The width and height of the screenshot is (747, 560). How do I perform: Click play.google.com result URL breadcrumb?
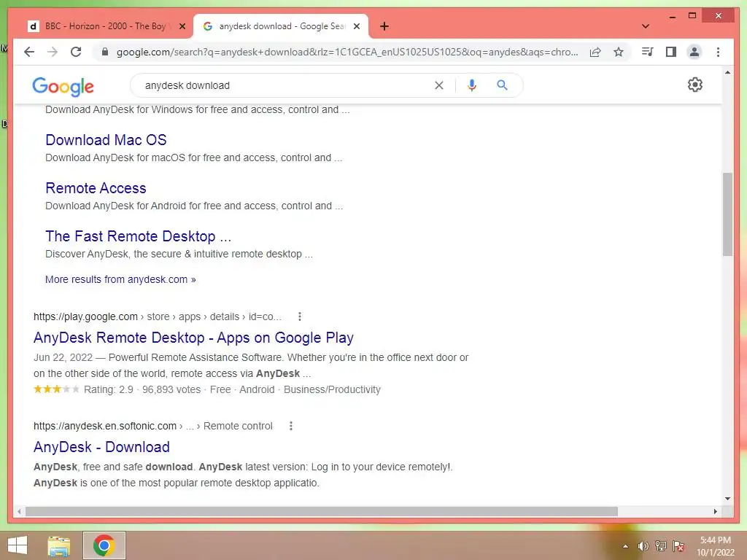point(158,316)
